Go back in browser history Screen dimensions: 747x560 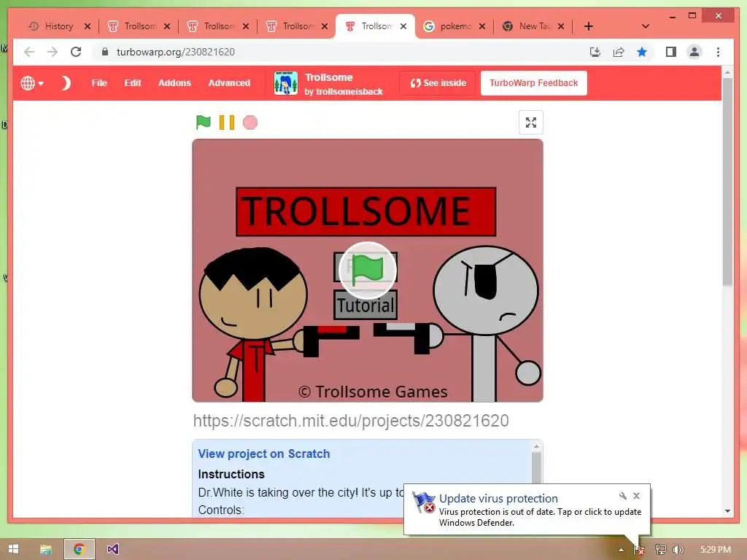(x=29, y=52)
